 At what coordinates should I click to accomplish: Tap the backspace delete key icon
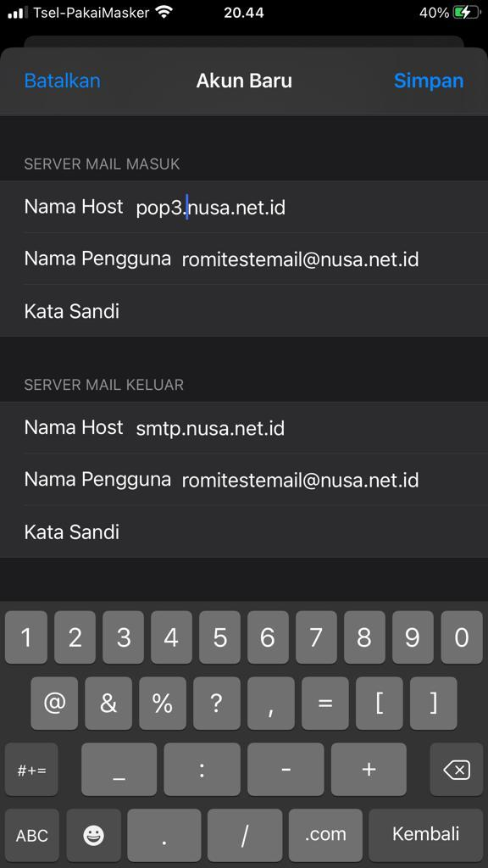pos(457,770)
